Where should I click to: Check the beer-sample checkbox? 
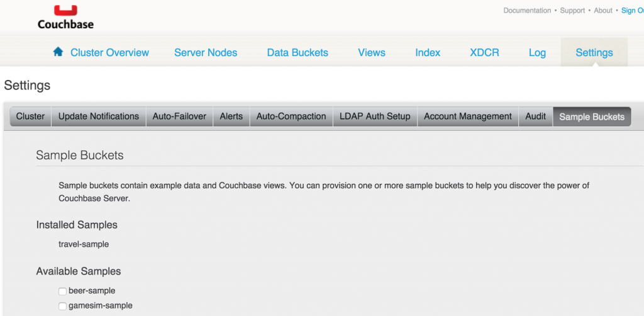[x=62, y=291]
